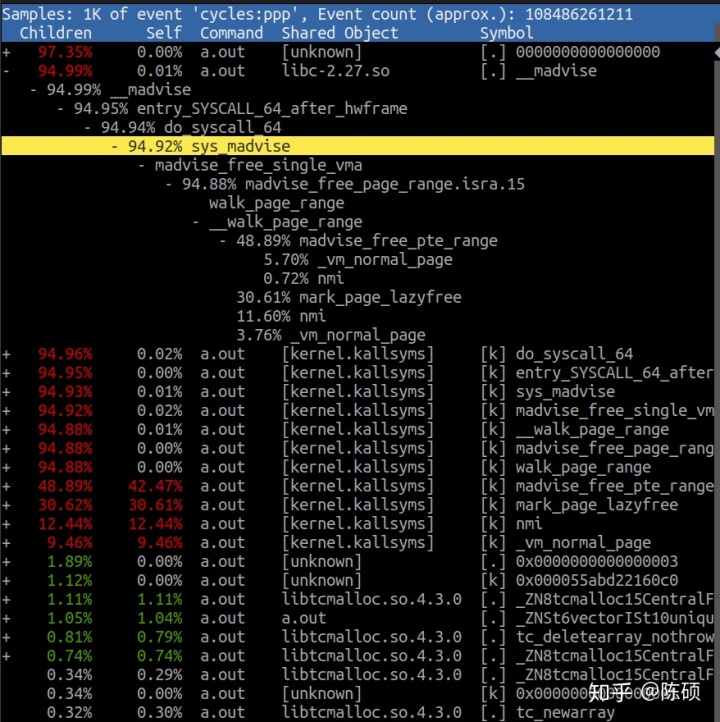The width and height of the screenshot is (720, 722).
Task: Select walk_page_range line in call chain
Action: pyautogui.click(x=276, y=203)
